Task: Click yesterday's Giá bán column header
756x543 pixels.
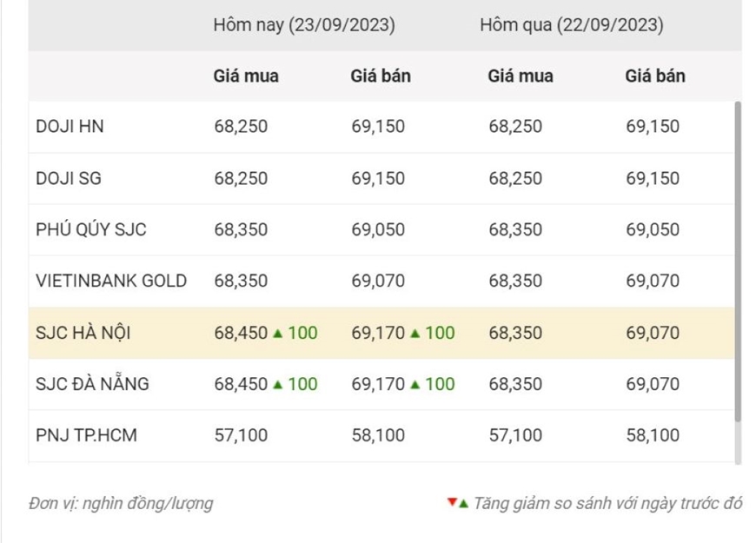Action: (655, 76)
